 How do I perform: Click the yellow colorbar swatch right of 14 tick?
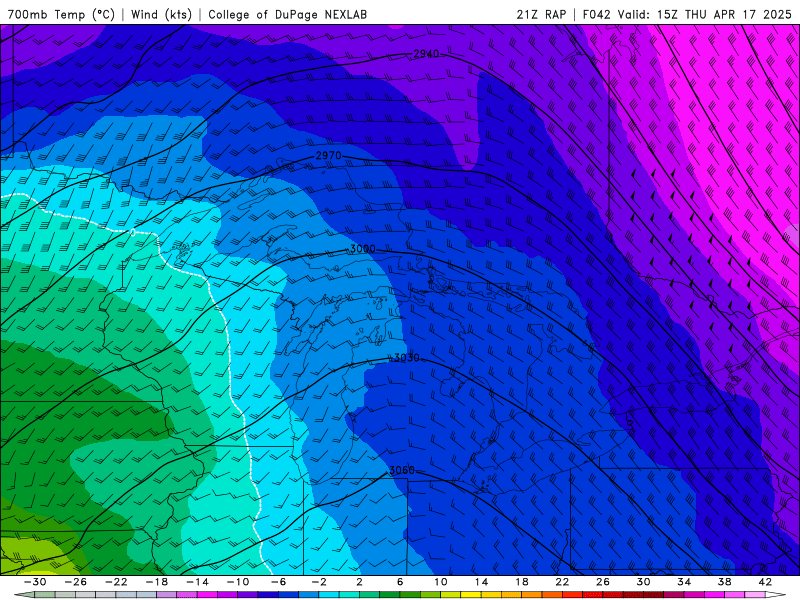[491, 595]
